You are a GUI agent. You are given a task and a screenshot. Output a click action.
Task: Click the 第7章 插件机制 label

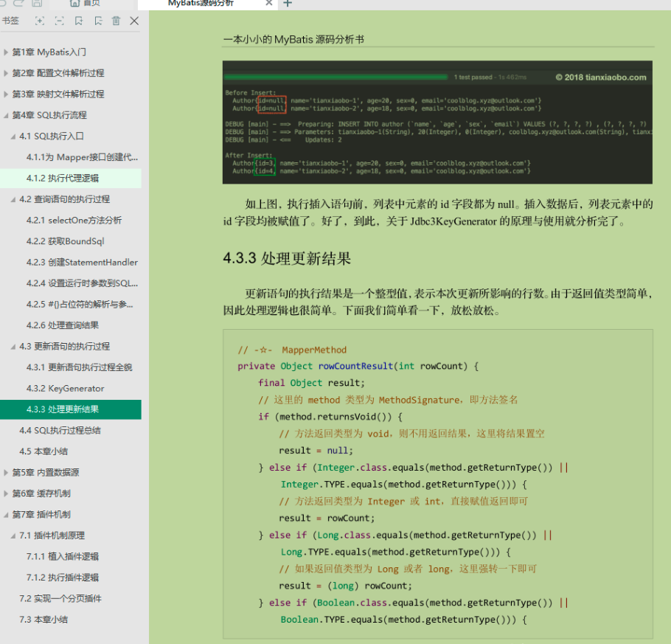(41, 514)
